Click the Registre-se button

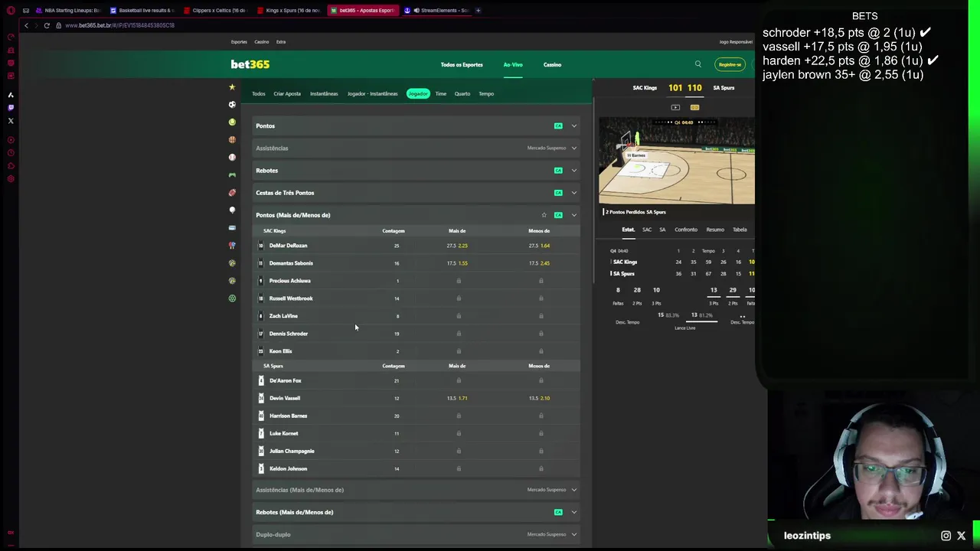pyautogui.click(x=730, y=64)
